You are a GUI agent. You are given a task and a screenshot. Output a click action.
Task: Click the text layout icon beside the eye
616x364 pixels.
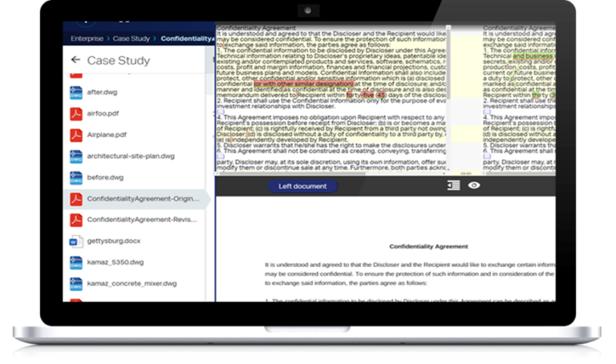453,185
